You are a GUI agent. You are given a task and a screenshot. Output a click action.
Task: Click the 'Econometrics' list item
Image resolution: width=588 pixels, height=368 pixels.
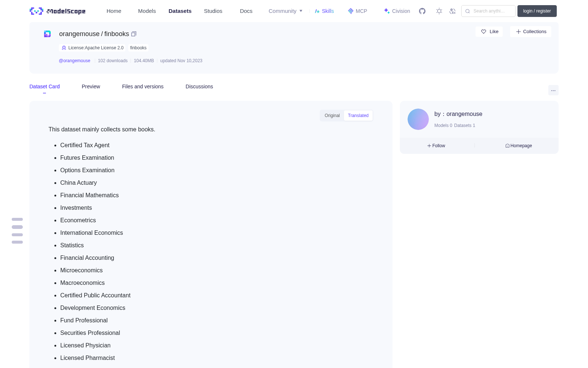pyautogui.click(x=78, y=220)
